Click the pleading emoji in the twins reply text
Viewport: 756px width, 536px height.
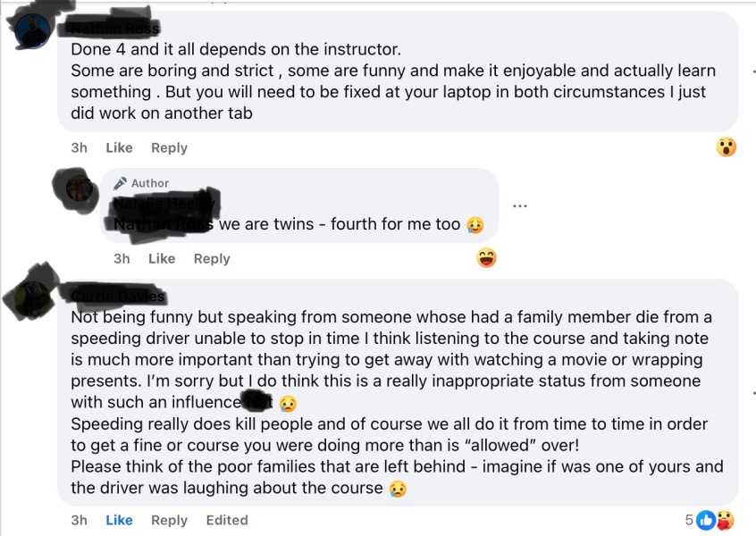coord(475,224)
